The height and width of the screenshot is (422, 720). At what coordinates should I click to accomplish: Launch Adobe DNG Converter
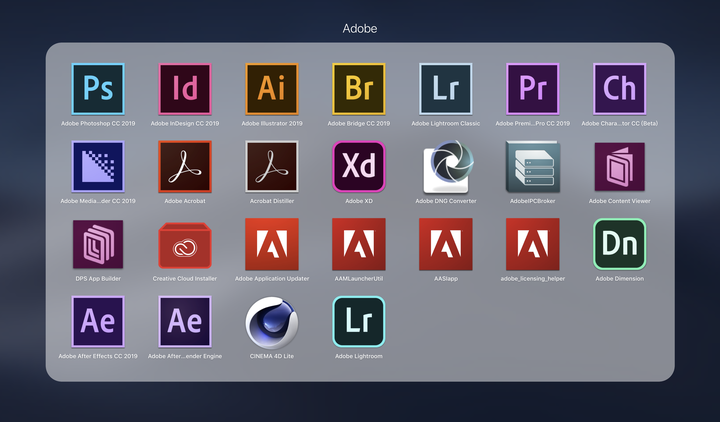click(x=448, y=167)
